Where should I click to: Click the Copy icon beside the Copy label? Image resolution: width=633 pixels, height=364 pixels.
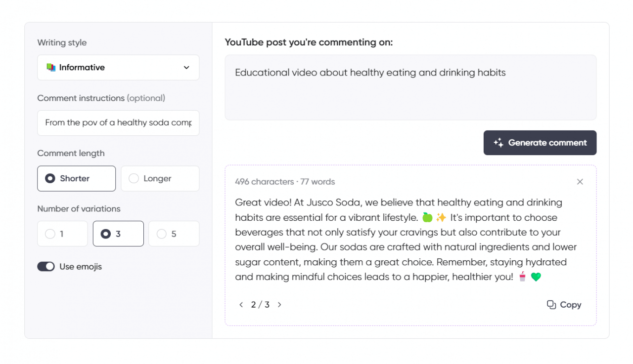[551, 305]
